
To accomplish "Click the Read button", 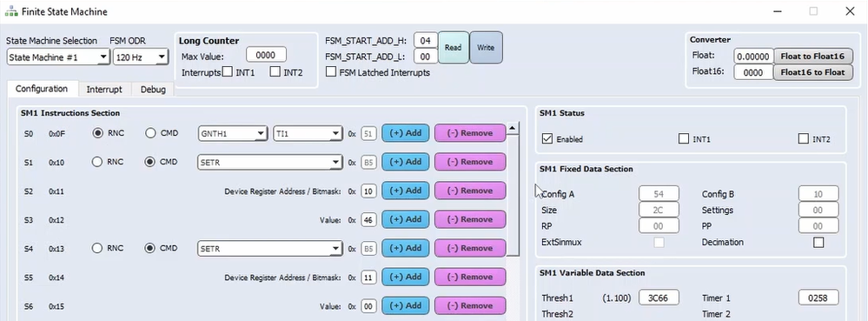I will pos(454,48).
